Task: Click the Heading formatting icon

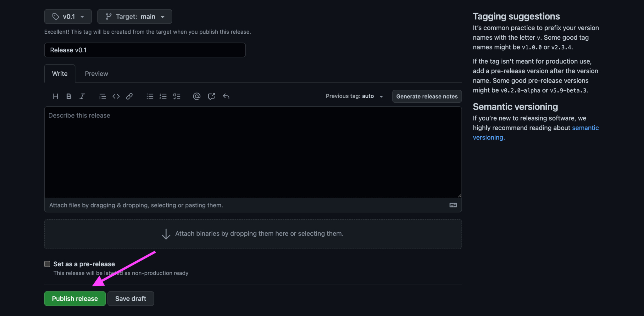Action: click(56, 96)
